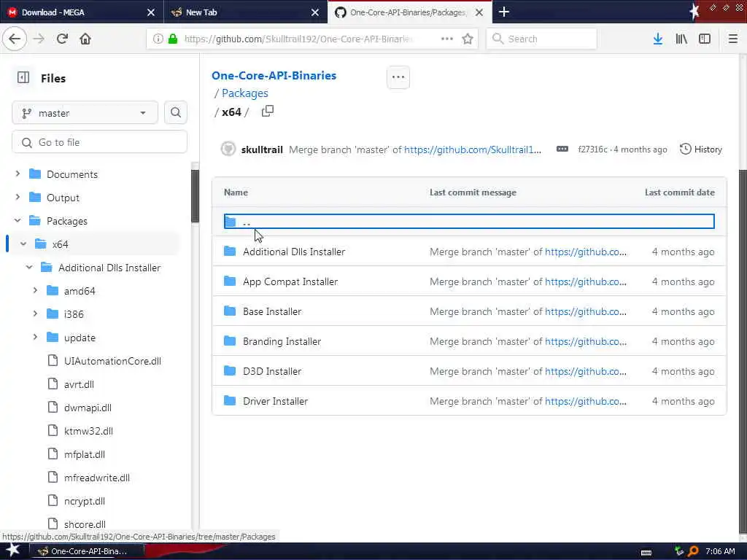Open the repository more options button
Screen dimensions: 747x560
(x=398, y=77)
